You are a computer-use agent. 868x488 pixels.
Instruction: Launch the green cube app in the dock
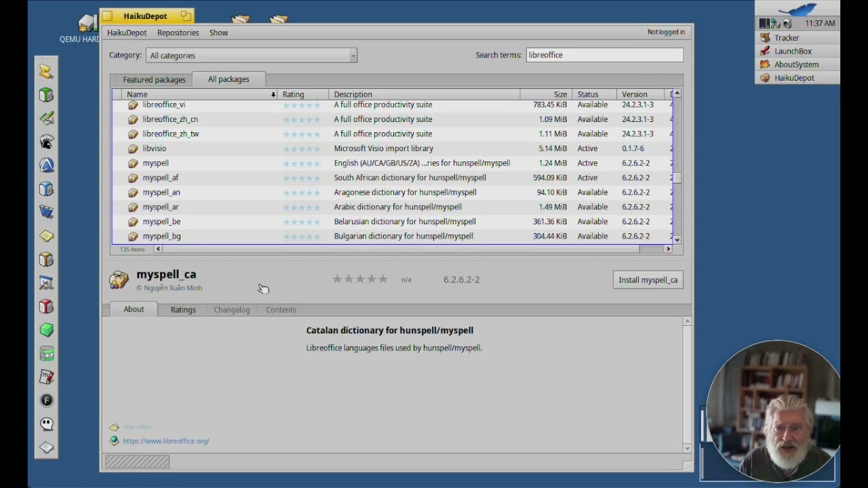(46, 95)
